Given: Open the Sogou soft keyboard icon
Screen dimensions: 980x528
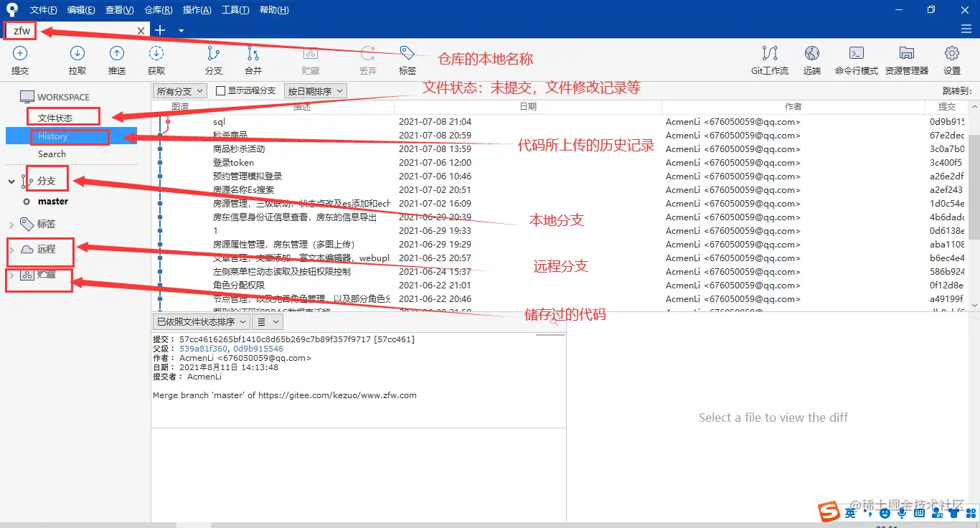Looking at the screenshot, I should (x=920, y=513).
